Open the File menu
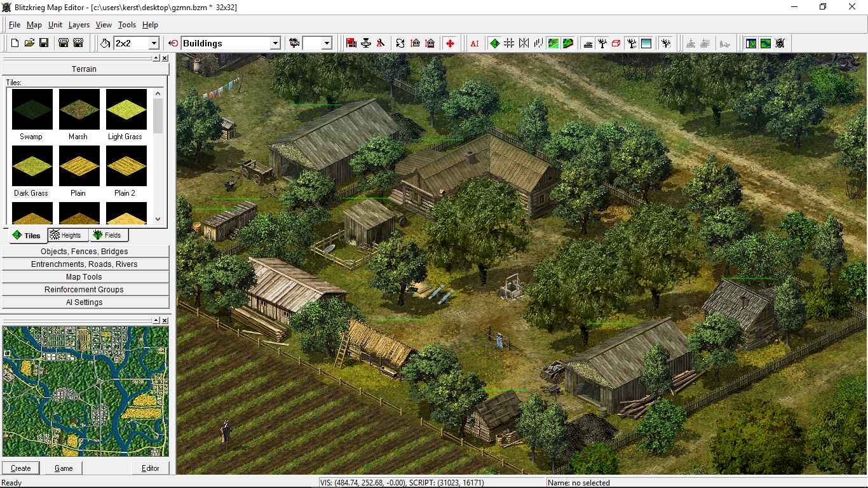 tap(15, 25)
